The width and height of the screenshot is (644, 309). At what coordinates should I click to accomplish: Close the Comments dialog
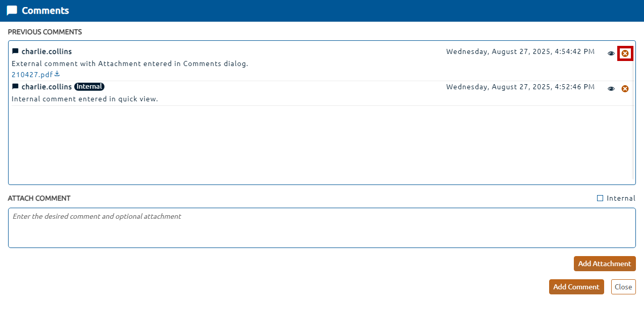(x=623, y=287)
